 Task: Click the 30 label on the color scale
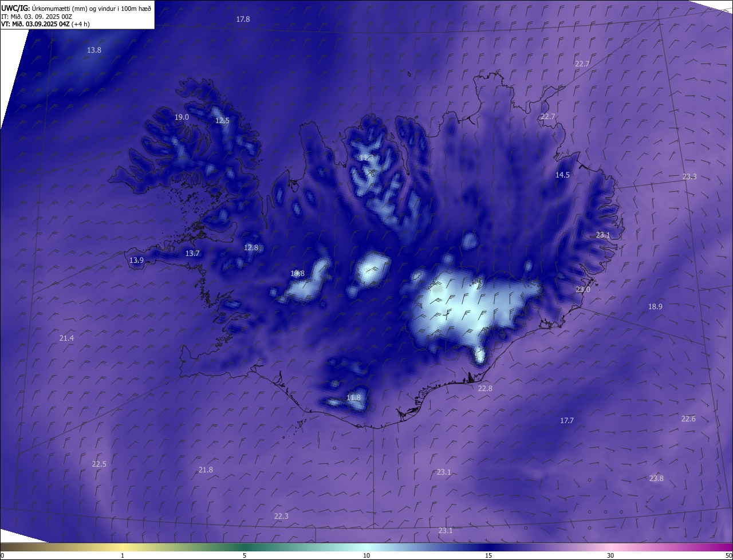pyautogui.click(x=610, y=555)
